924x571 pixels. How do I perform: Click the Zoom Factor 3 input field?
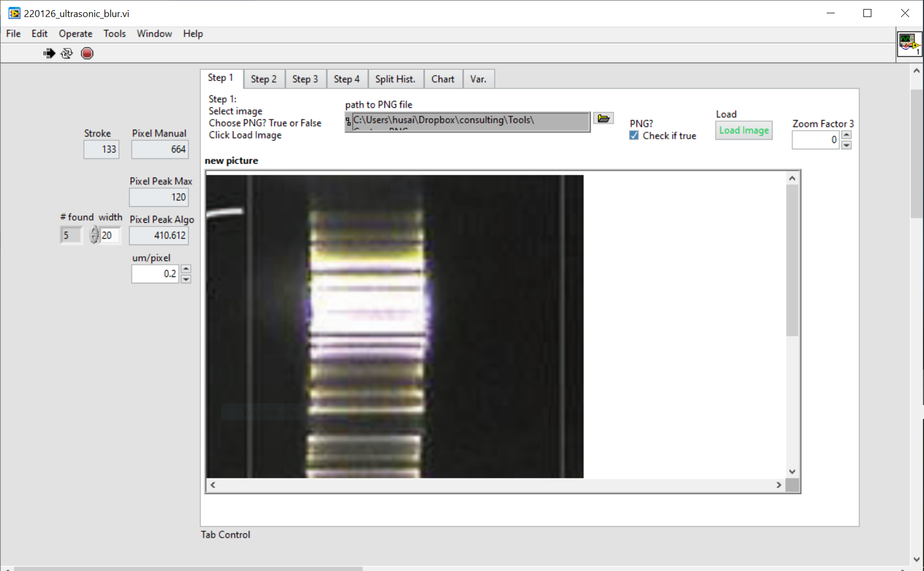(x=816, y=140)
